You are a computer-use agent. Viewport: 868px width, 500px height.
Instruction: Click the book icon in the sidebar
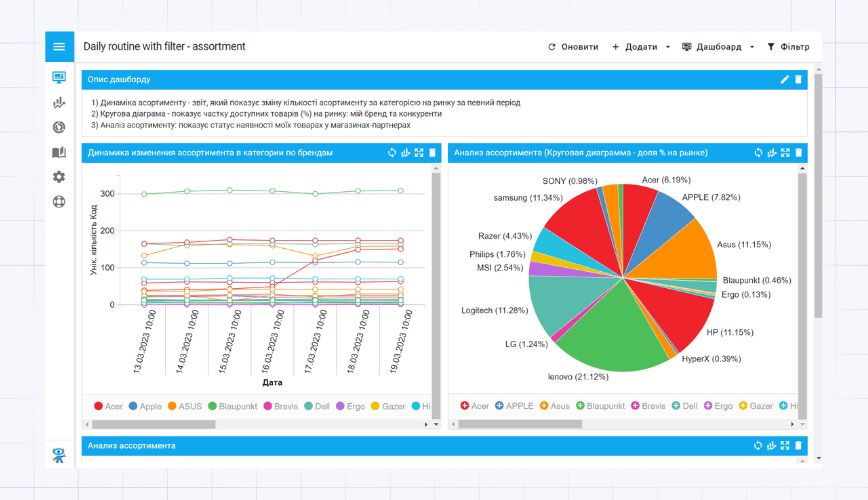(59, 152)
